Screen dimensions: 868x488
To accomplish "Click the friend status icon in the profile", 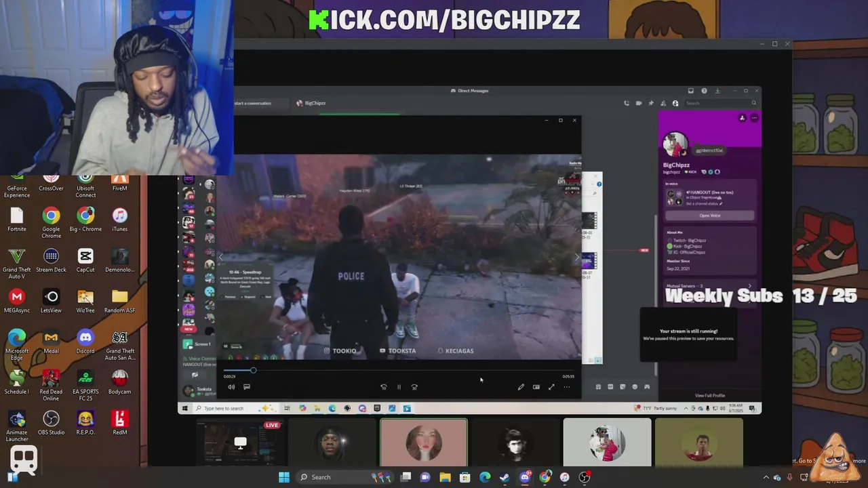I will click(x=742, y=118).
